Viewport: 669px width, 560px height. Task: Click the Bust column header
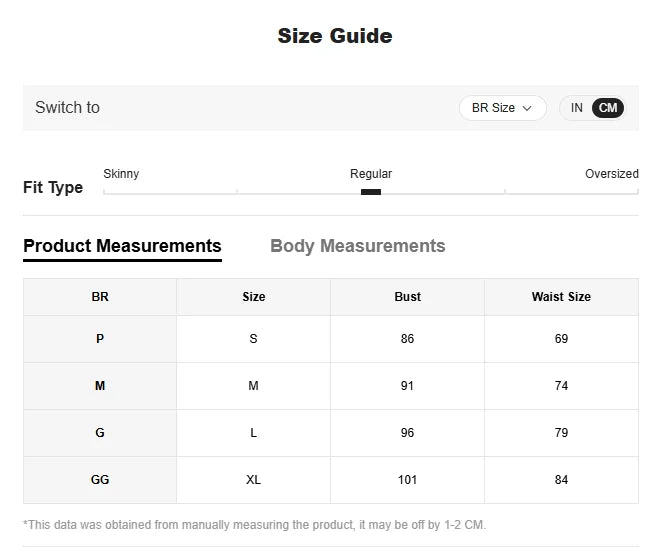407,297
